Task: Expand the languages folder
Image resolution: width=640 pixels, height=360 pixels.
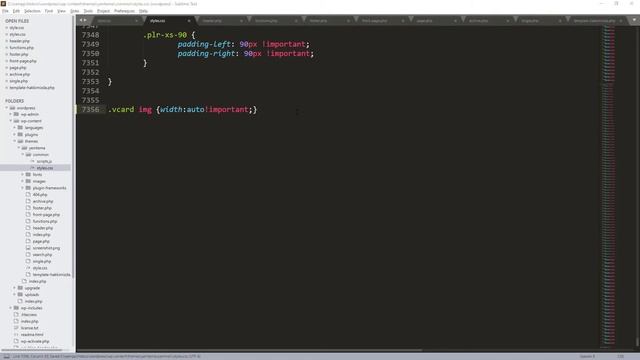Action: click(x=15, y=128)
